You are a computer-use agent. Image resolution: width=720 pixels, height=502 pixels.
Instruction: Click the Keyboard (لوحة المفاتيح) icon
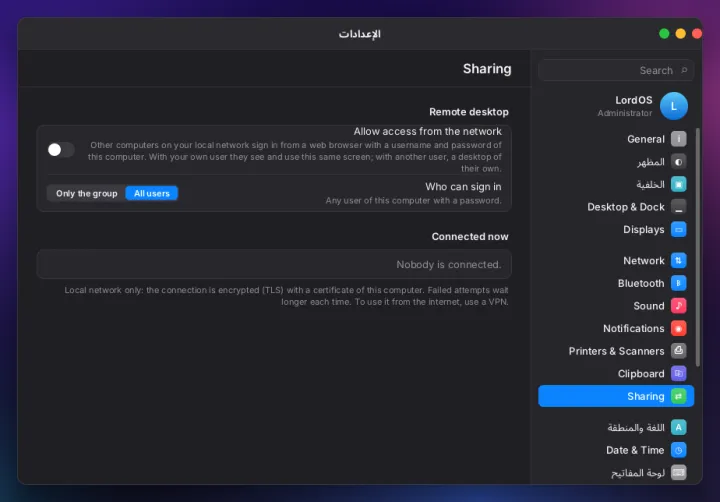coord(678,473)
